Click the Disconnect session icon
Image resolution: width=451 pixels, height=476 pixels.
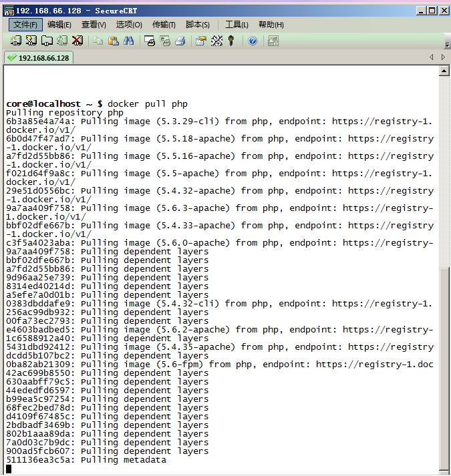(78, 41)
